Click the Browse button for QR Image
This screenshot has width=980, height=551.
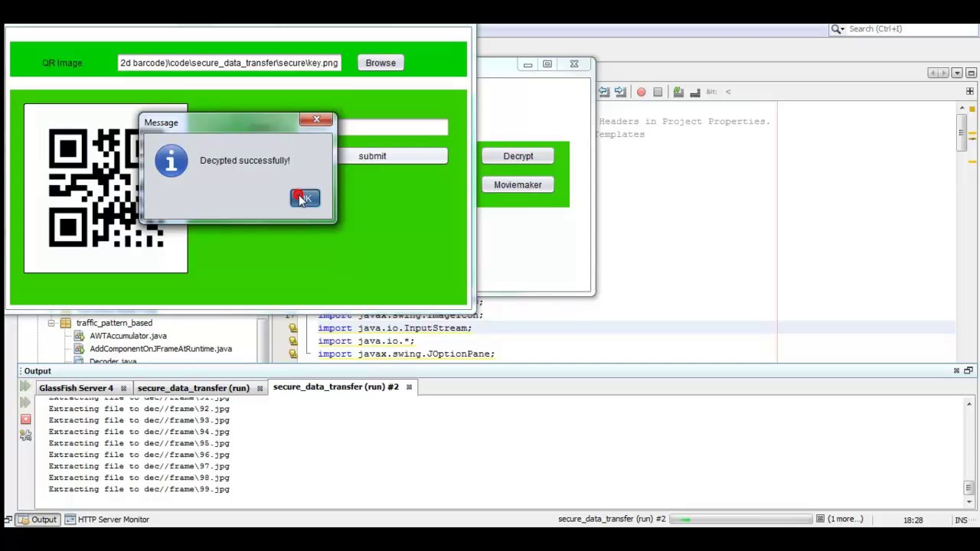pos(381,63)
